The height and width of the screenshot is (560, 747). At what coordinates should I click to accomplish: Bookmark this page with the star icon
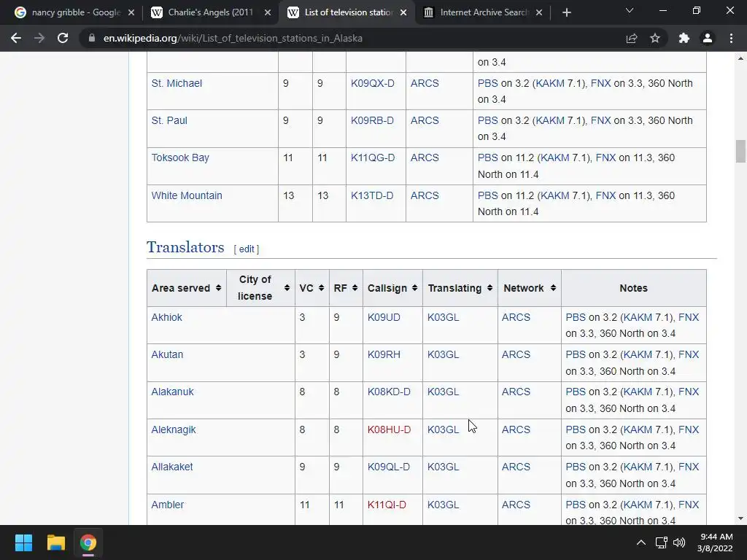pyautogui.click(x=655, y=38)
